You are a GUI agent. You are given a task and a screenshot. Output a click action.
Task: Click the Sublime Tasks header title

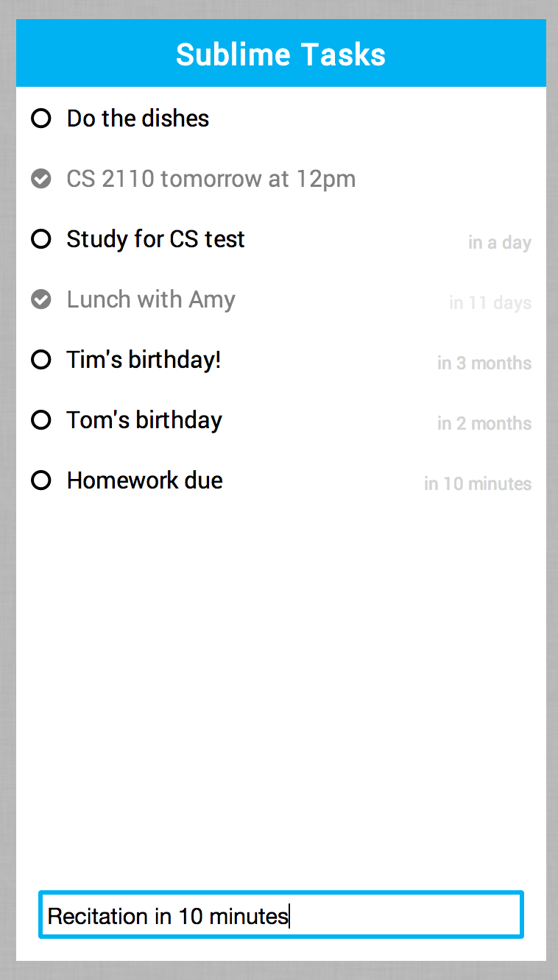(280, 54)
